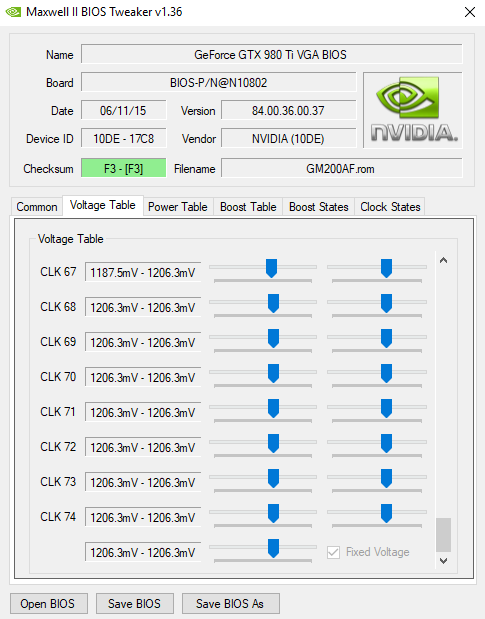The width and height of the screenshot is (485, 619).
Task: Click the title bar NVIDIA app icon
Action: [13, 12]
